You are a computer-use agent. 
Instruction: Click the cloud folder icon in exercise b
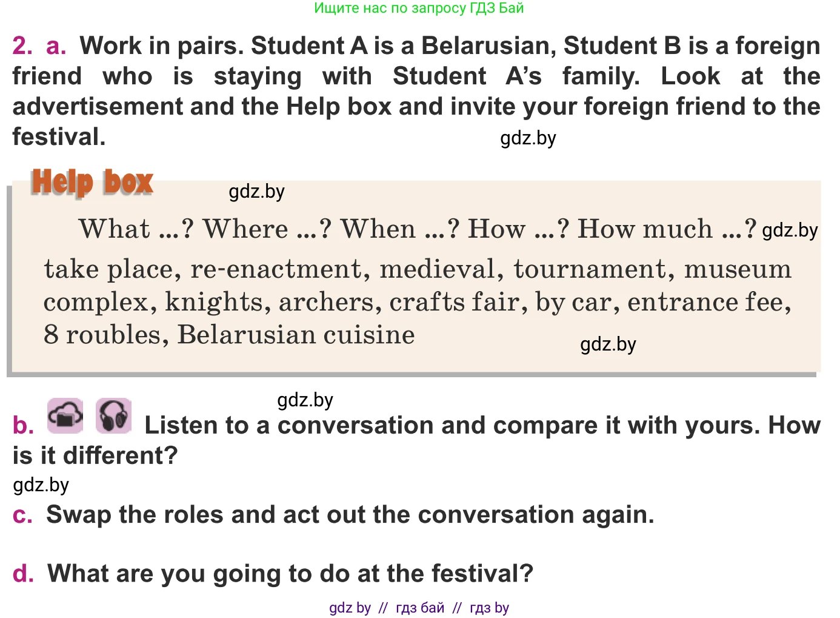pyautogui.click(x=65, y=416)
